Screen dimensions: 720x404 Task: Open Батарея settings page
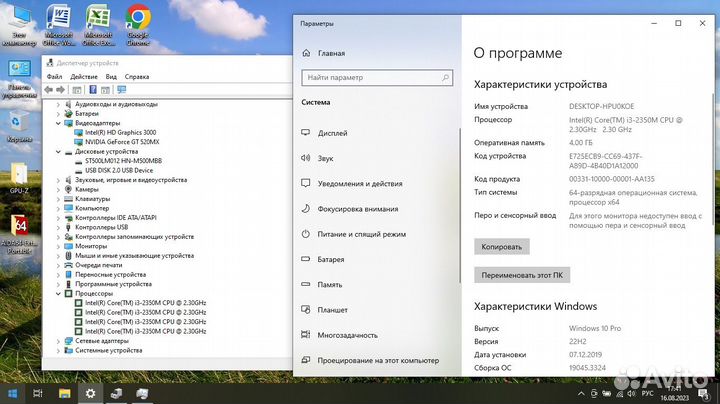tap(331, 259)
